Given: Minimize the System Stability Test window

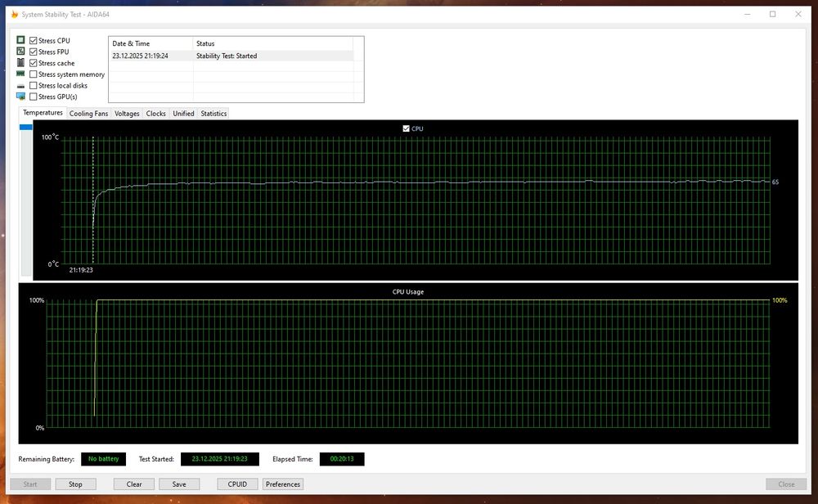Looking at the screenshot, I should [748, 14].
